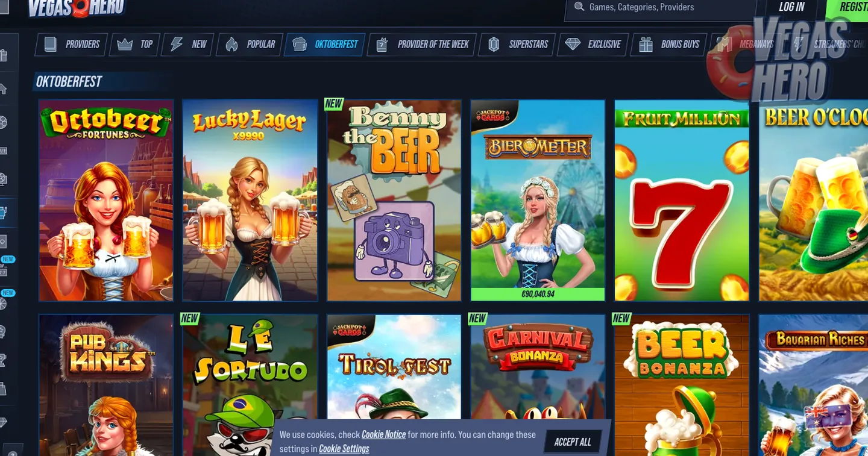Open the Cookie Settings link

pos(344,449)
